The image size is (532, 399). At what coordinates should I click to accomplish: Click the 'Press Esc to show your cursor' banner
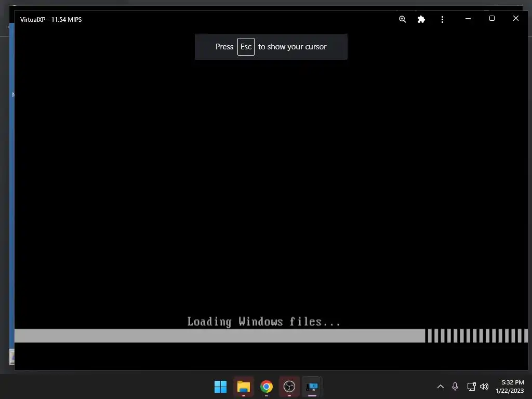pos(271,47)
